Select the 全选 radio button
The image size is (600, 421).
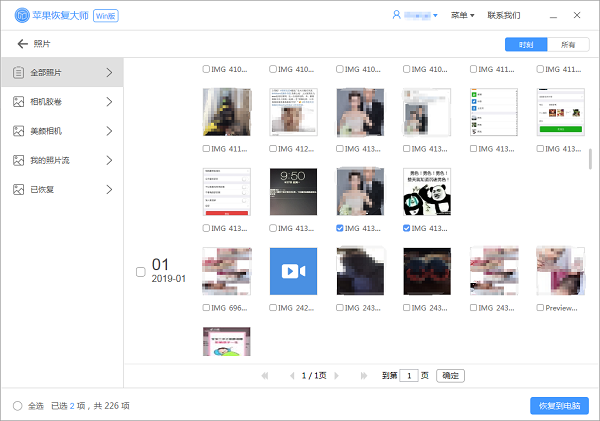point(18,406)
